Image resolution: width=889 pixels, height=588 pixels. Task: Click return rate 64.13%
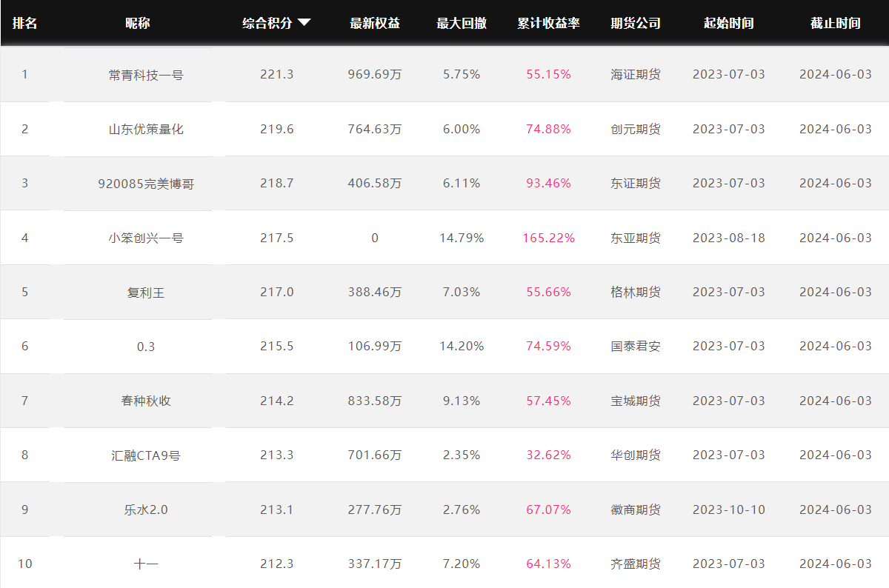pyautogui.click(x=549, y=564)
